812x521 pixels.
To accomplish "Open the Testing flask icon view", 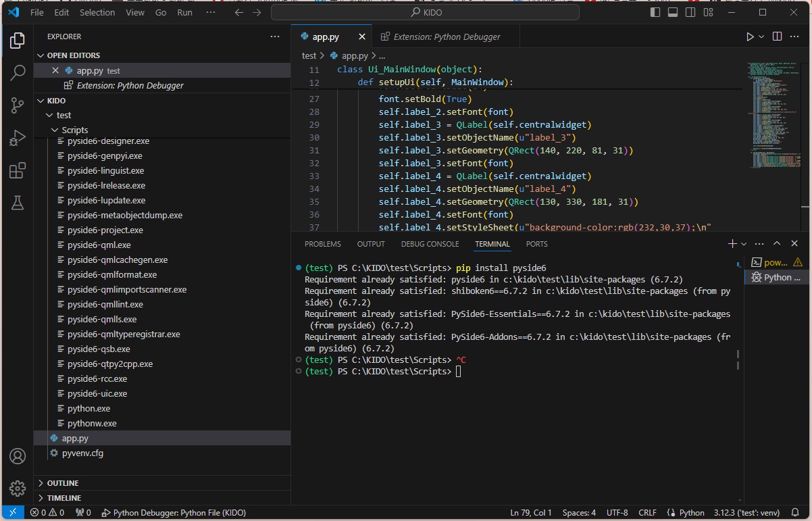I will pos(18,203).
